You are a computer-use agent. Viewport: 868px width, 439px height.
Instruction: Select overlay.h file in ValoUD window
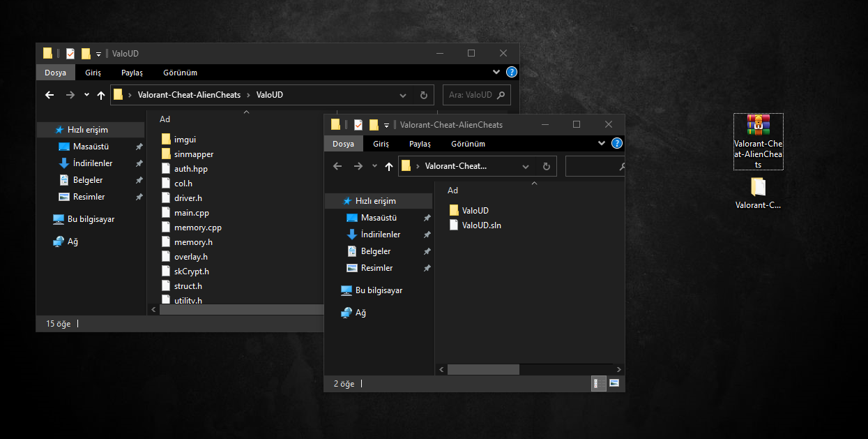185,257
